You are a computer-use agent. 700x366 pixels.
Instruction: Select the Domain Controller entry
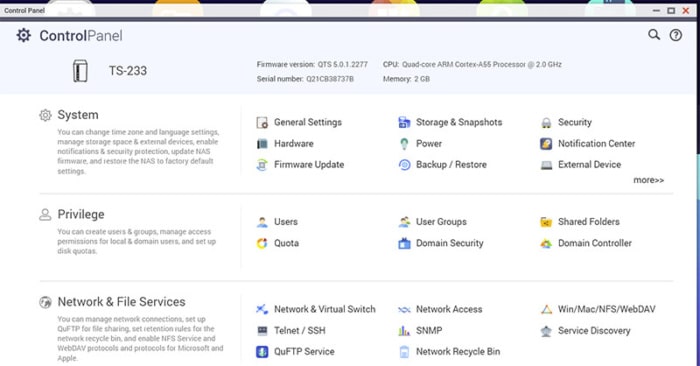[595, 243]
